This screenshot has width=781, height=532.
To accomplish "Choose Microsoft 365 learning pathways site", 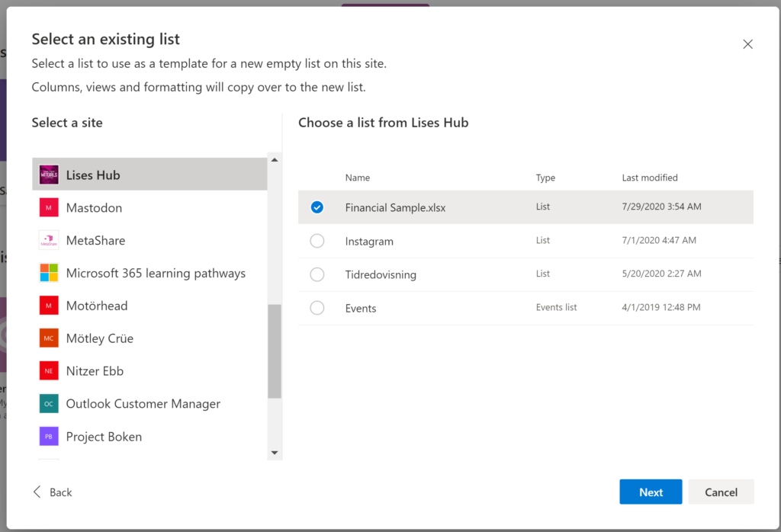I will click(x=149, y=273).
